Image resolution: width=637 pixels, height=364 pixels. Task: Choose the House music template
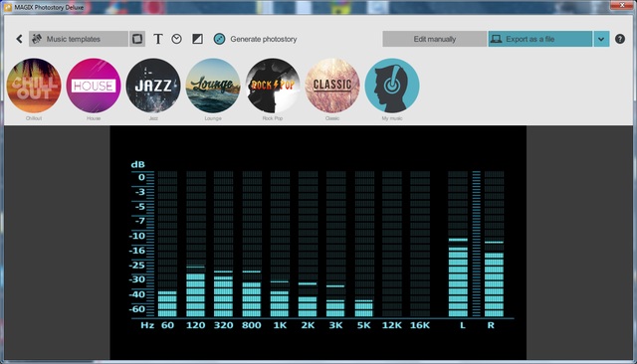tap(94, 86)
